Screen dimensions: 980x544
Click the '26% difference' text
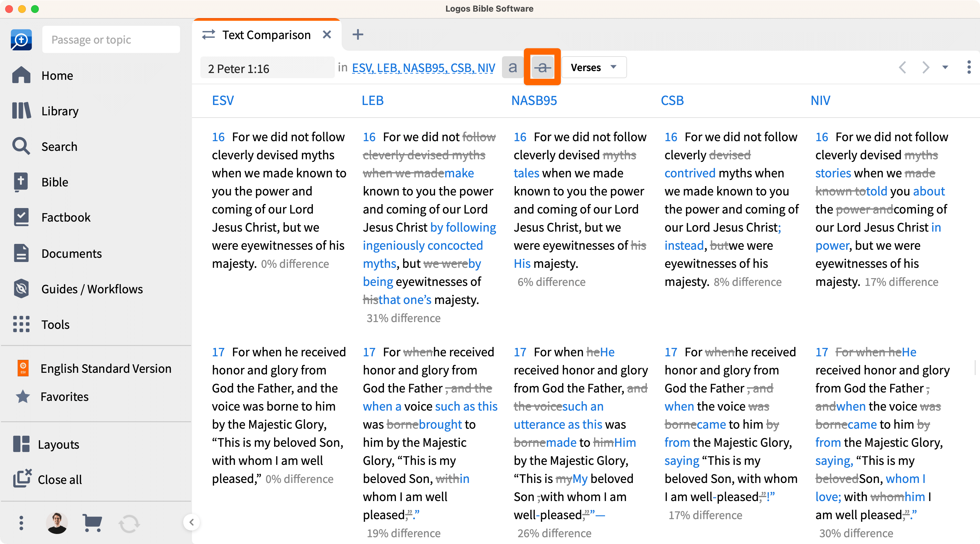554,533
